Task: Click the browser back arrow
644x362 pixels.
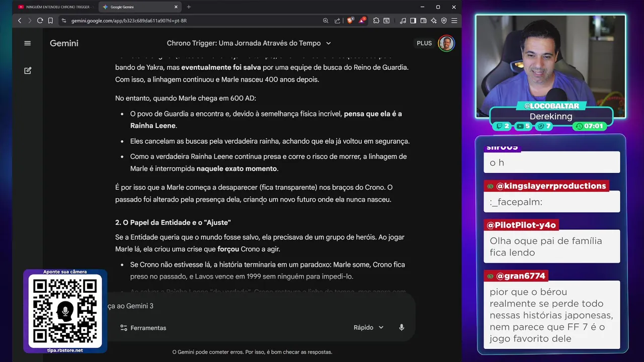Action: (x=20, y=21)
